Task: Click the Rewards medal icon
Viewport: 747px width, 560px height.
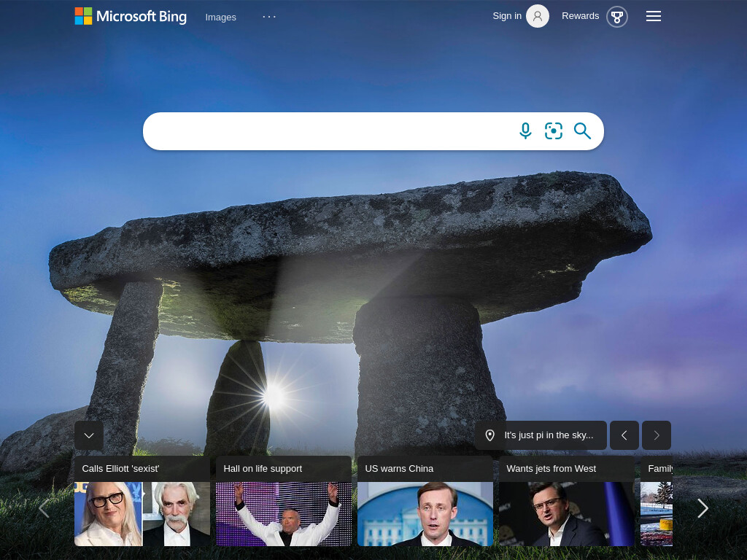Action: (617, 17)
